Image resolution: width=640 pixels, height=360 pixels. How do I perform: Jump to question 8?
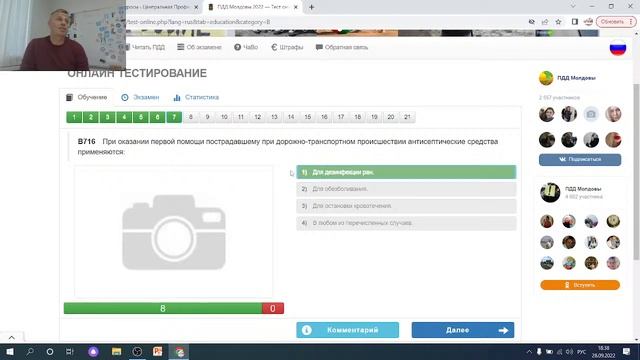191,117
